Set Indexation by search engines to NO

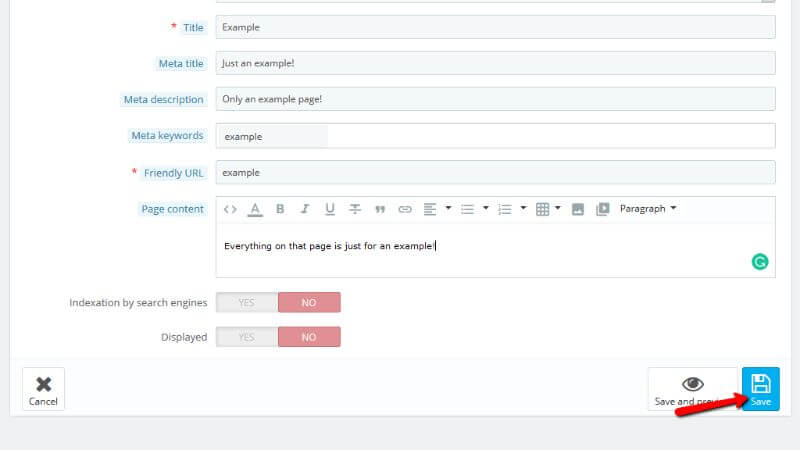coord(309,303)
